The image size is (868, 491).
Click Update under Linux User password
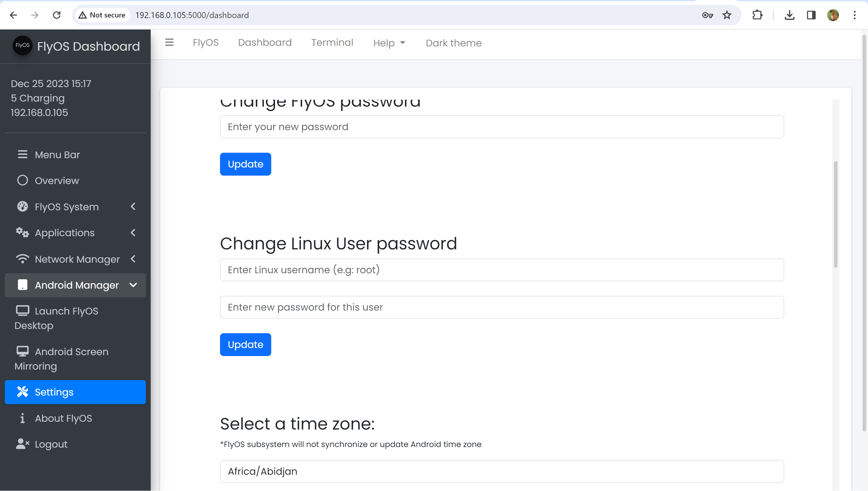(245, 344)
